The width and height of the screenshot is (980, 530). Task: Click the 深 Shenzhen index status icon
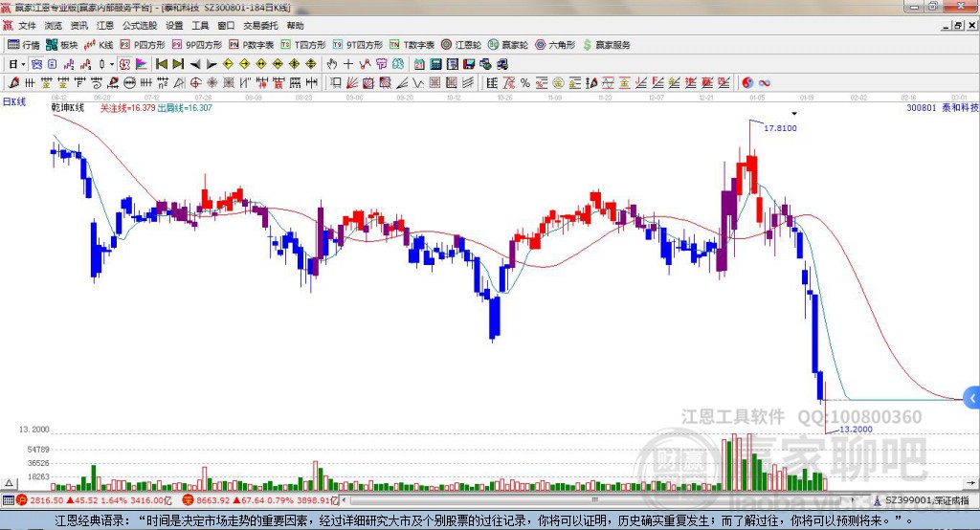[x=188, y=500]
